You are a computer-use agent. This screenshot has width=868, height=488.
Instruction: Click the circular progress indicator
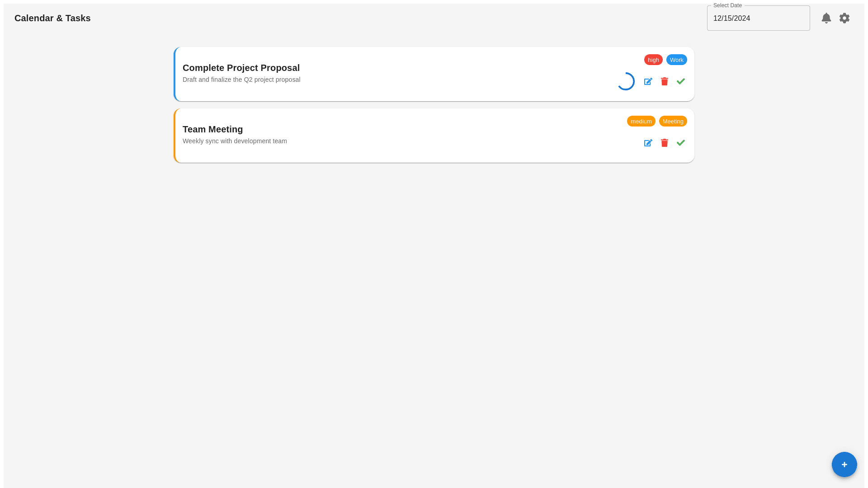point(626,81)
